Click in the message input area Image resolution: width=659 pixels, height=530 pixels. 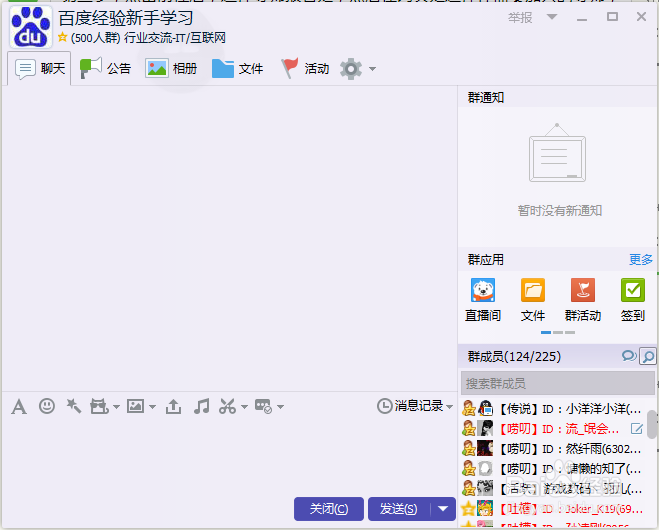tap(229, 454)
